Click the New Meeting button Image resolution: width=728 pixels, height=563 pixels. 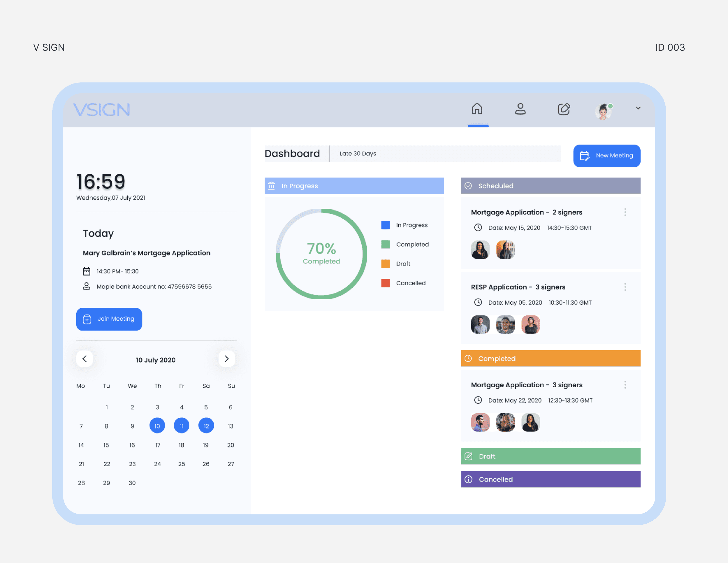pos(606,156)
